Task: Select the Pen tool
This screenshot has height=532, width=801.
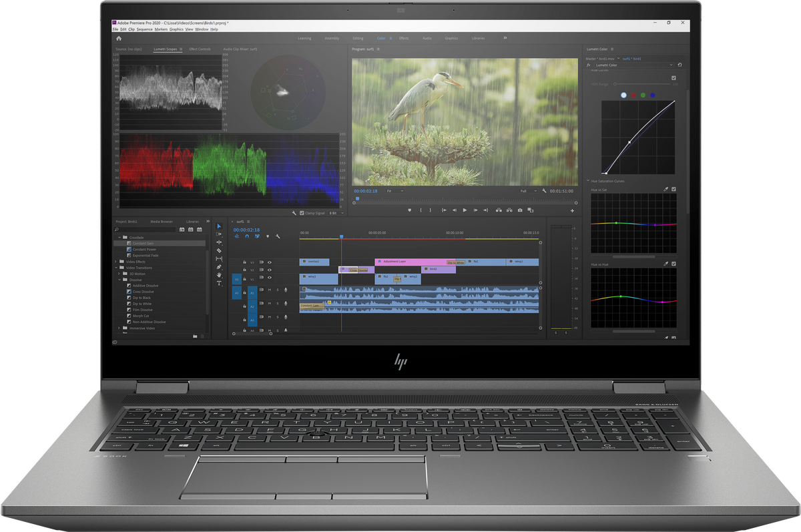Action: pyautogui.click(x=219, y=267)
